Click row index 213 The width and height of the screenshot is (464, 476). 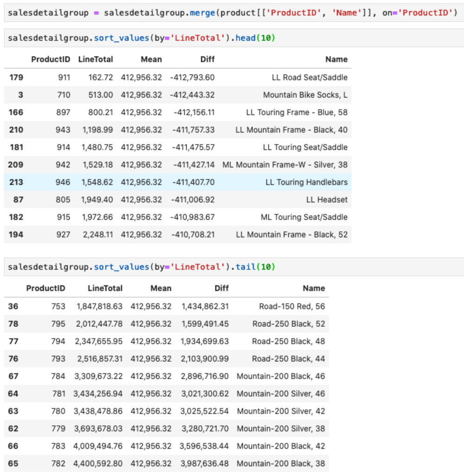click(x=16, y=182)
